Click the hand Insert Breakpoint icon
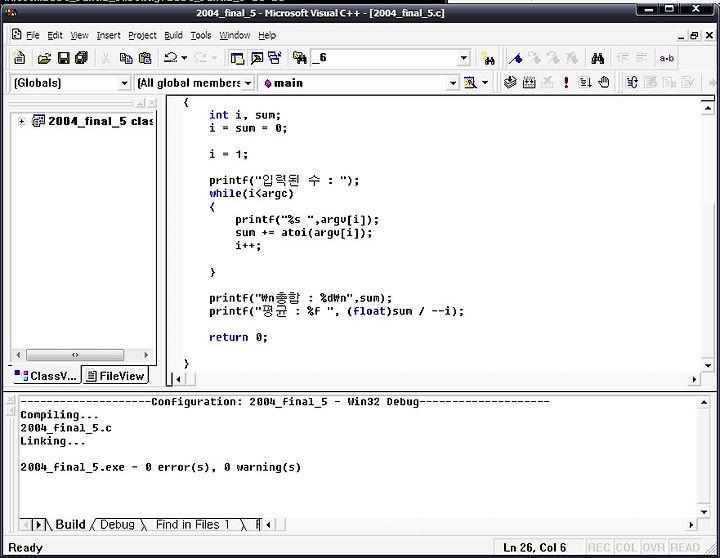 click(604, 83)
